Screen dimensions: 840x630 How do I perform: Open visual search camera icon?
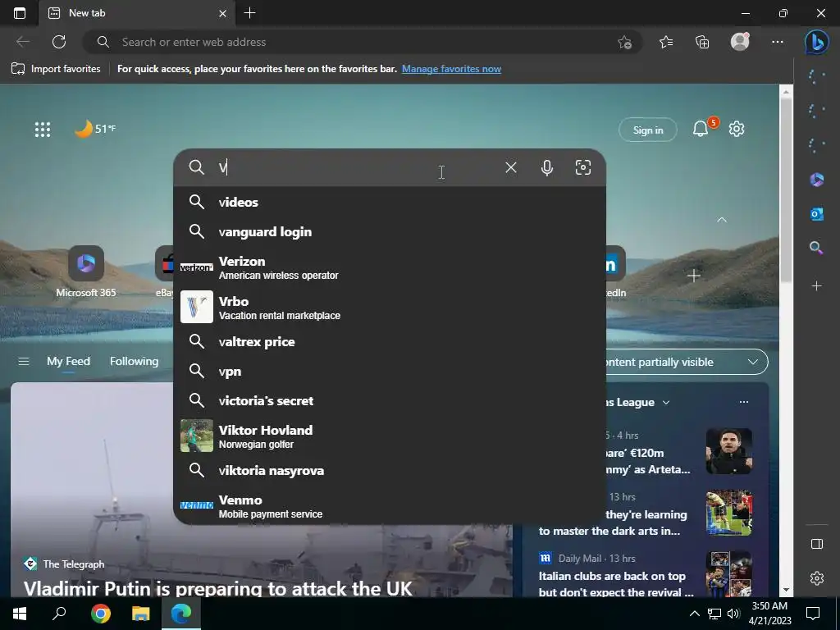point(583,167)
